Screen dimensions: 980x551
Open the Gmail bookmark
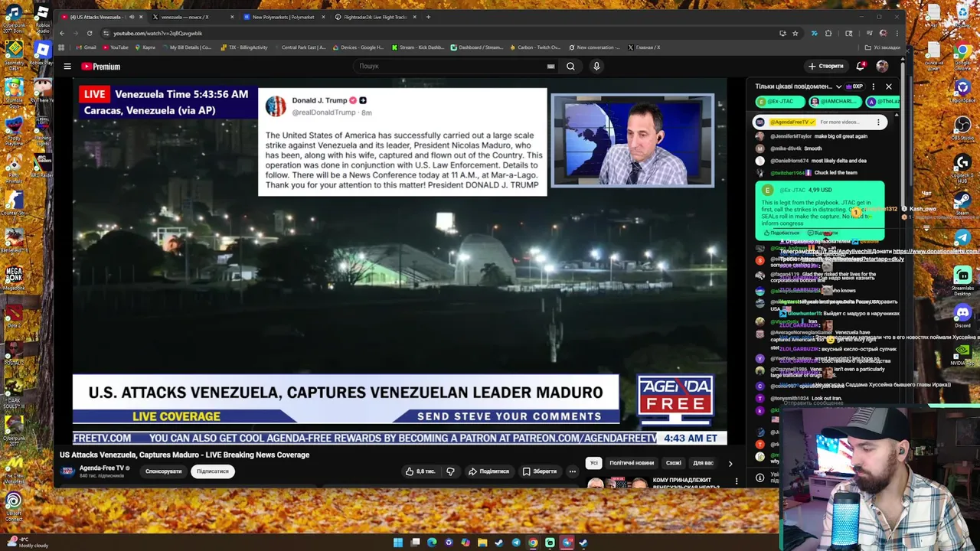coord(86,47)
